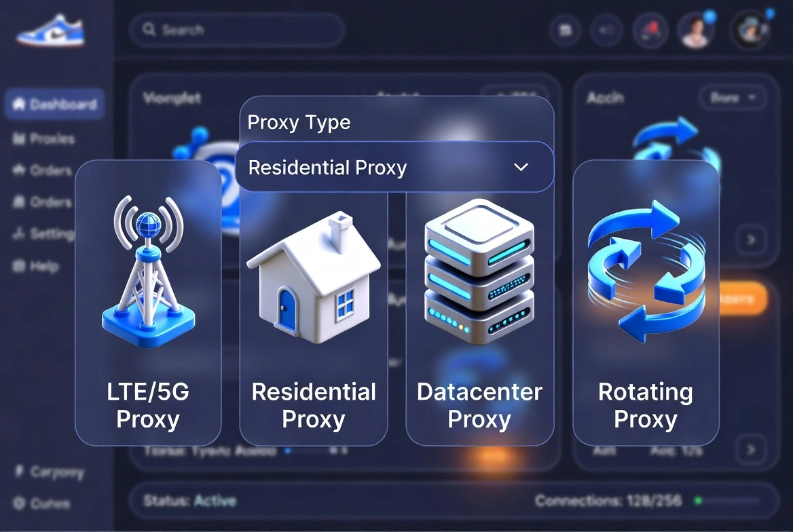Click the sneaker logo icon
The width and height of the screenshot is (793, 532).
point(50,31)
